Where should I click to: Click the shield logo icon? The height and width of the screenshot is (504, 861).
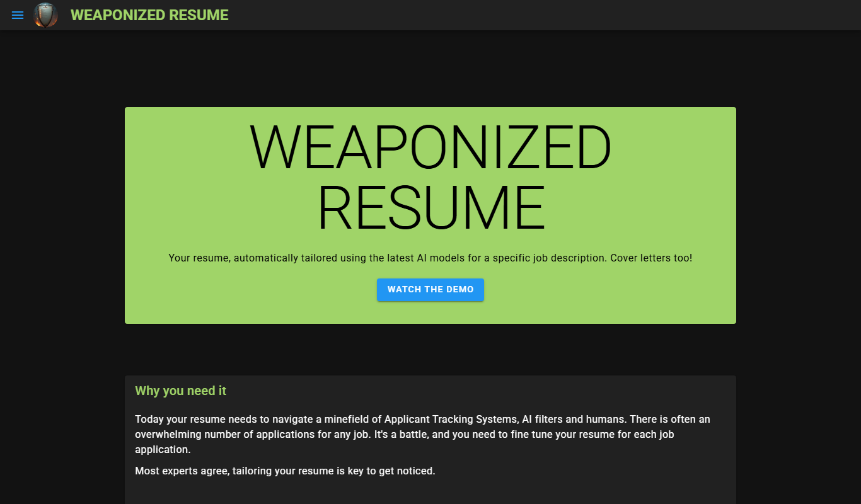(x=45, y=15)
